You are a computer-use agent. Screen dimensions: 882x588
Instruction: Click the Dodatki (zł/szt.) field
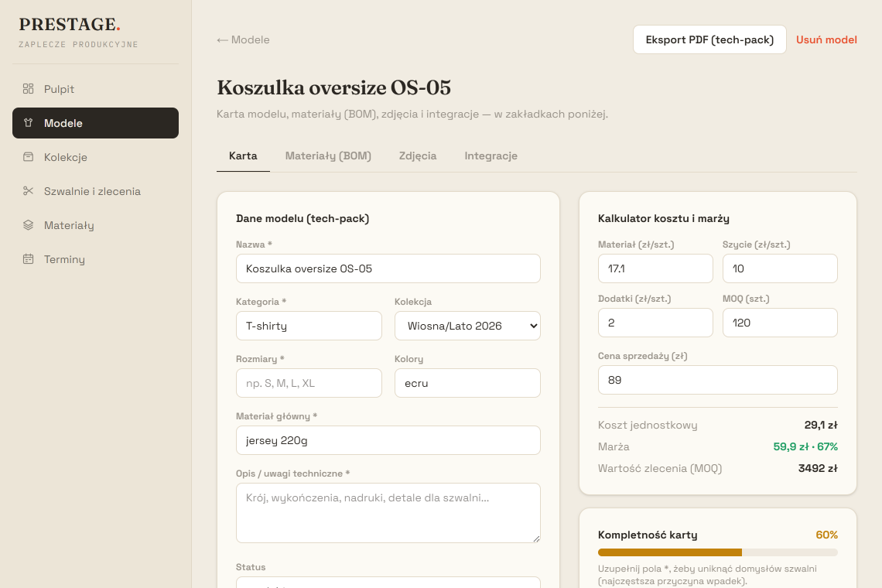[x=655, y=323]
